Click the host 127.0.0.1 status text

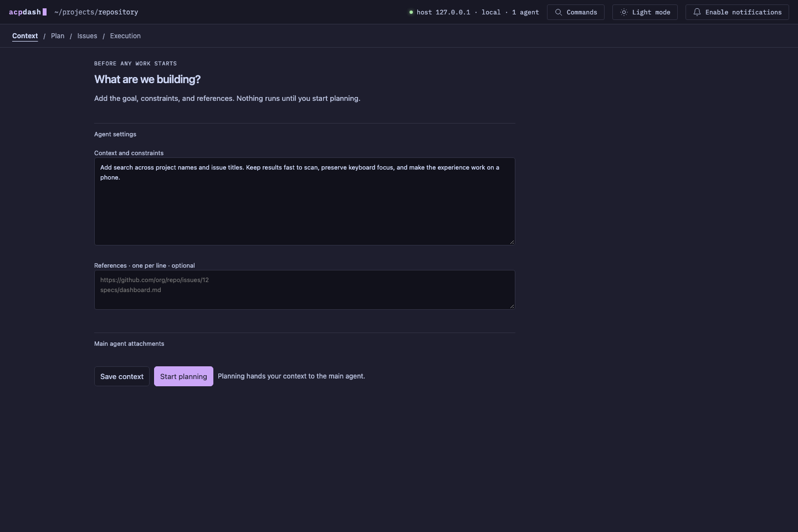point(443,12)
